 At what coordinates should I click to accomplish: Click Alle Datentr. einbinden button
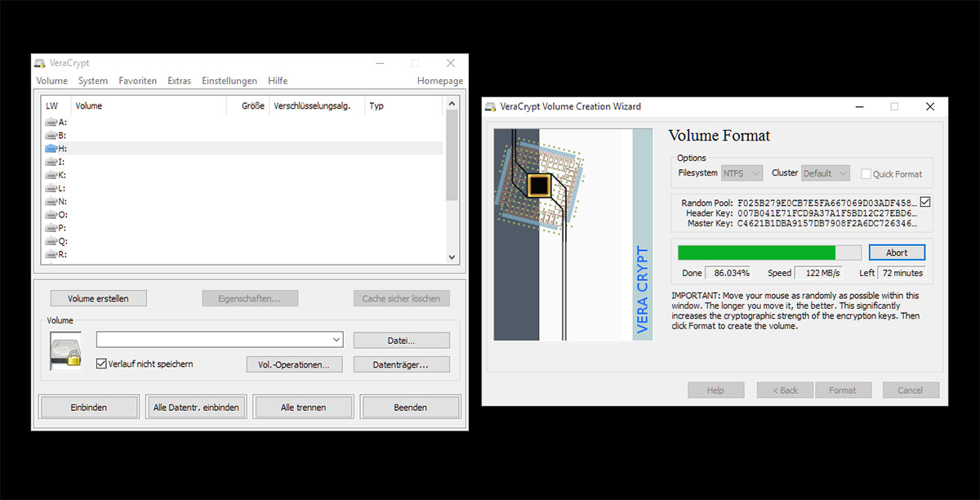pos(196,407)
